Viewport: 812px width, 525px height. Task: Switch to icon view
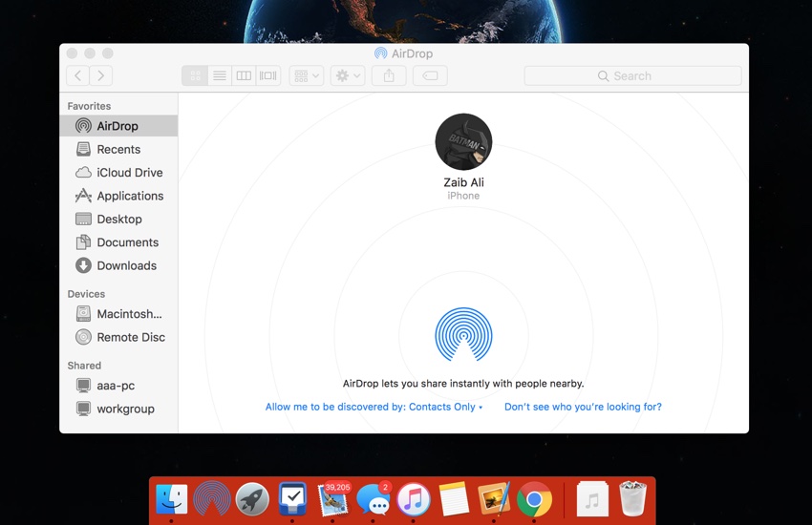coord(195,75)
